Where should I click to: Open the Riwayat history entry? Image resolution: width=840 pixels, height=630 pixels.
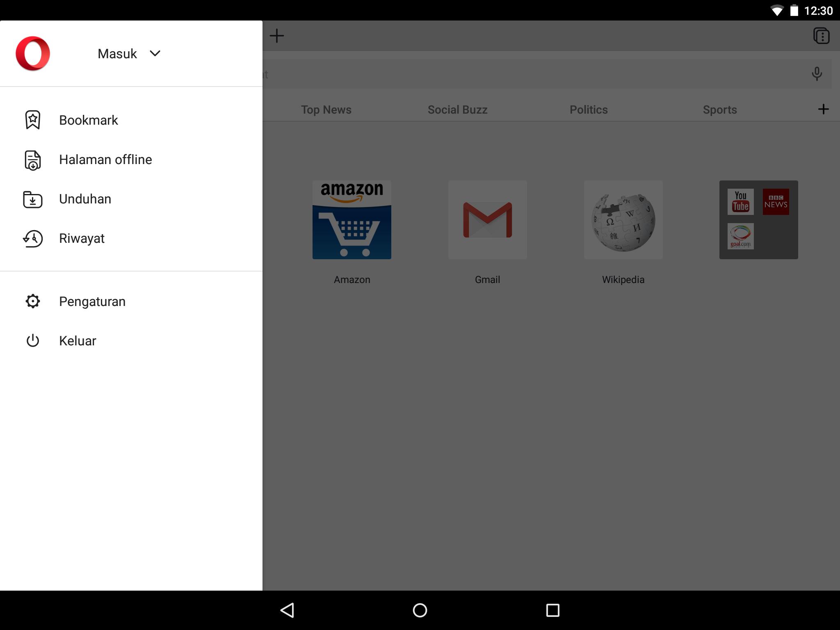click(x=131, y=238)
